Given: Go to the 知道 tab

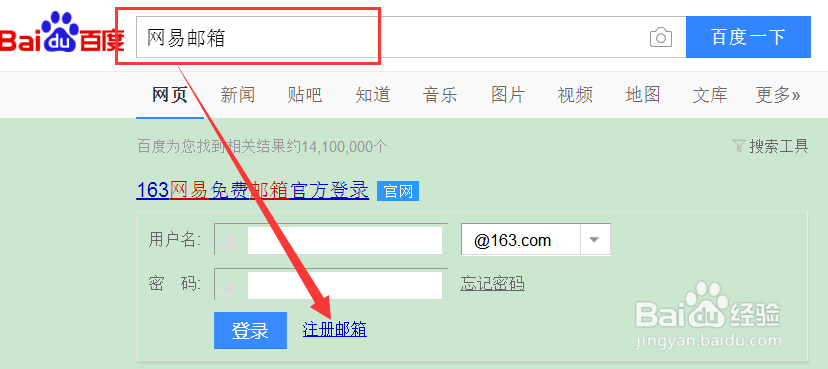Looking at the screenshot, I should [373, 95].
